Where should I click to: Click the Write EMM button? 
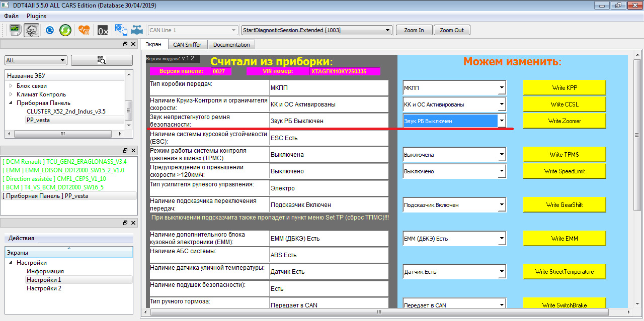tap(565, 238)
